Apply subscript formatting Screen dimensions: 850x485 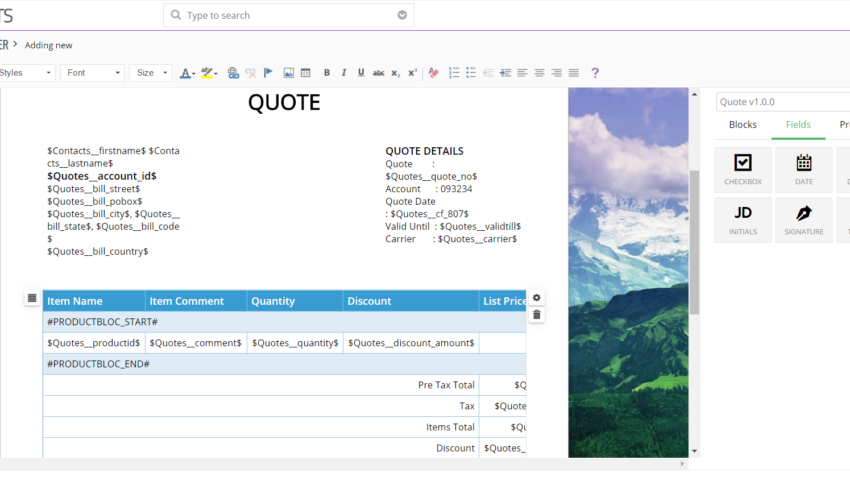(396, 73)
